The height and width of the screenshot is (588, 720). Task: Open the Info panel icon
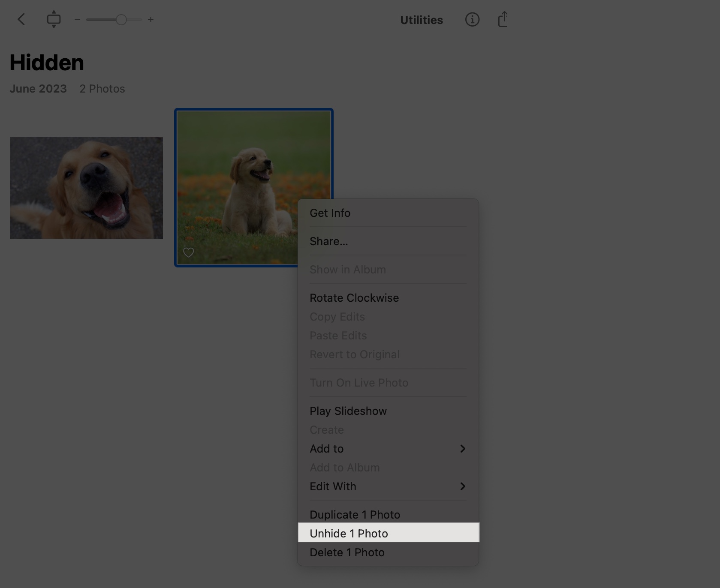472,19
